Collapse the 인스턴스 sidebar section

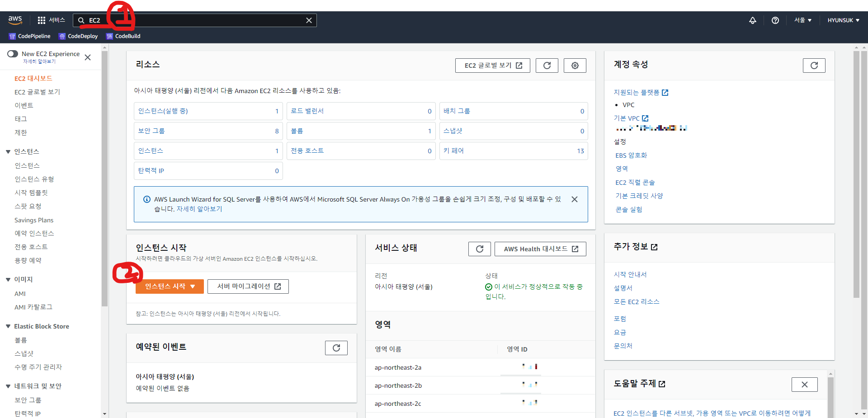(8, 152)
